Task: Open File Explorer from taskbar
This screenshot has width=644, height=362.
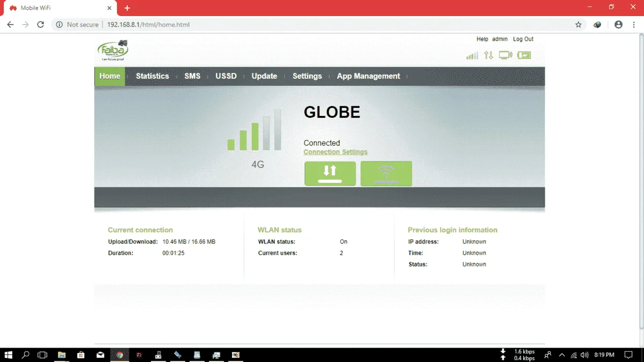Action: (x=62, y=354)
